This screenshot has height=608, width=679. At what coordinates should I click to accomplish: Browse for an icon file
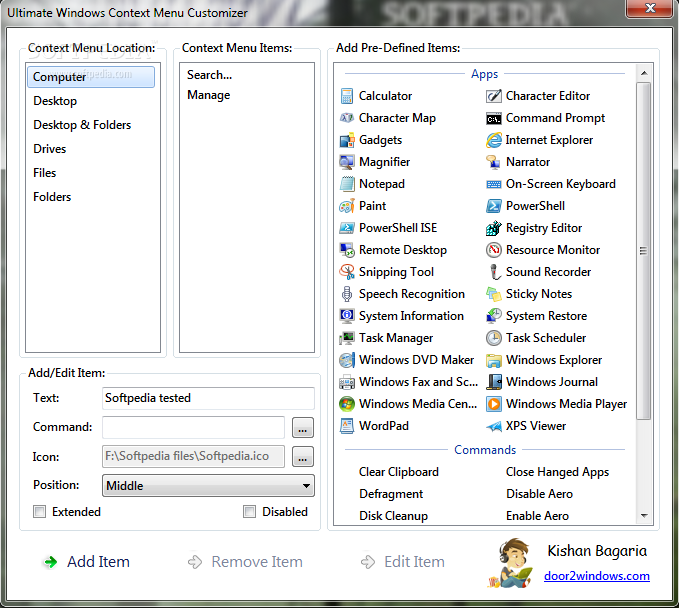click(303, 456)
